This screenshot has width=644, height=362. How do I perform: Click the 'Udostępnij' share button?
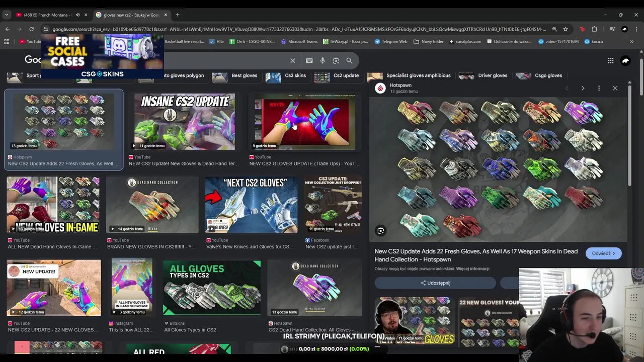(x=435, y=283)
